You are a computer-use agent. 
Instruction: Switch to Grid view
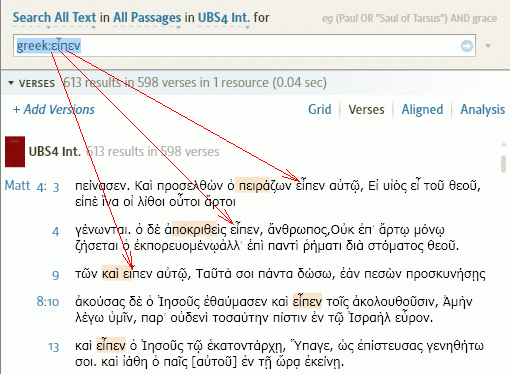click(320, 109)
